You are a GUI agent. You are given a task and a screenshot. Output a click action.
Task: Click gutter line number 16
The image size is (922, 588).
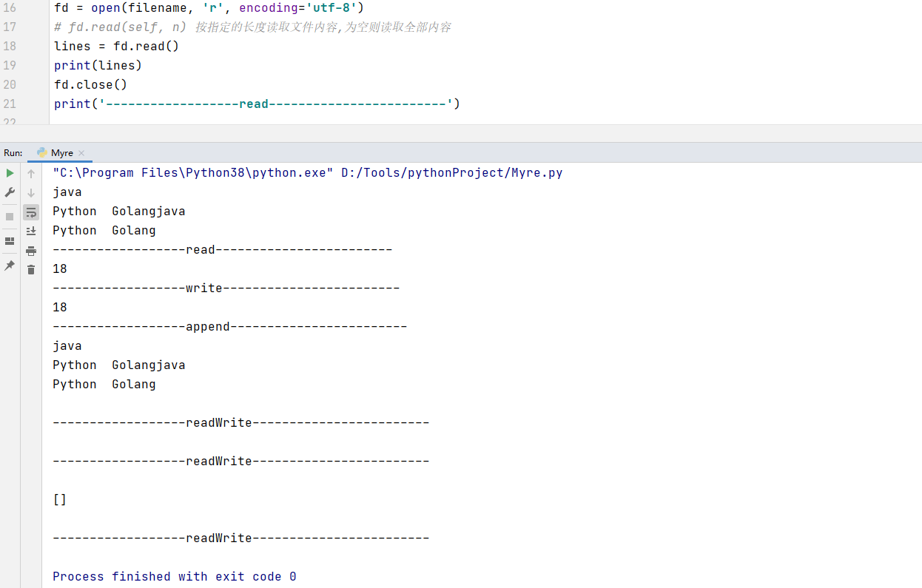(10, 8)
